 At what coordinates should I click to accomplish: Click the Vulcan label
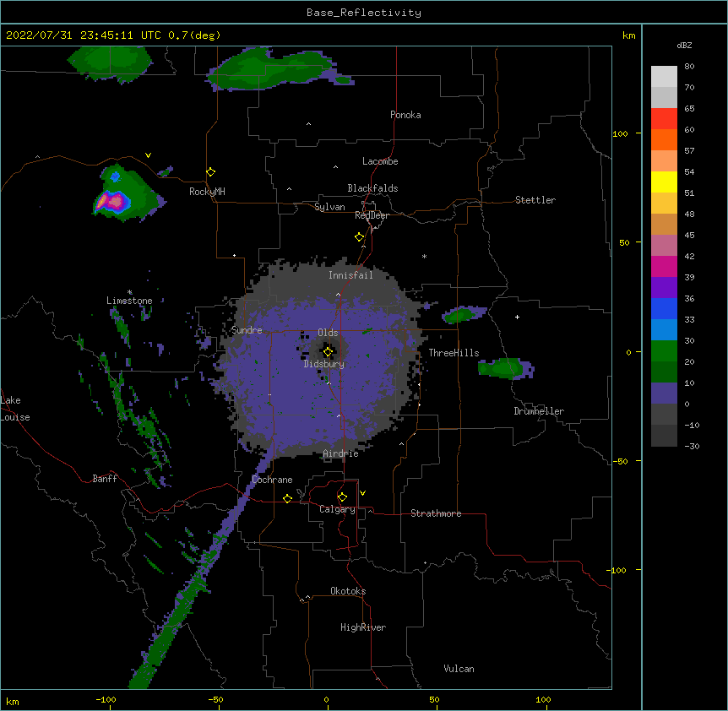coord(459,669)
